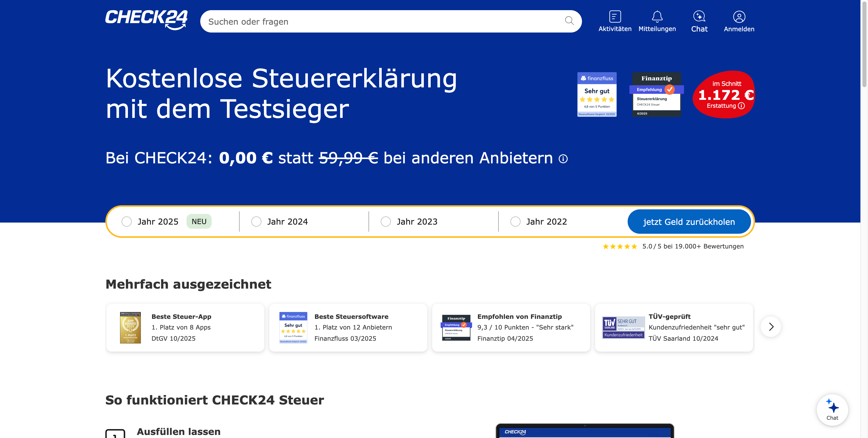Click the info icon next to 59,99 €
868x438 pixels.
click(x=562, y=159)
